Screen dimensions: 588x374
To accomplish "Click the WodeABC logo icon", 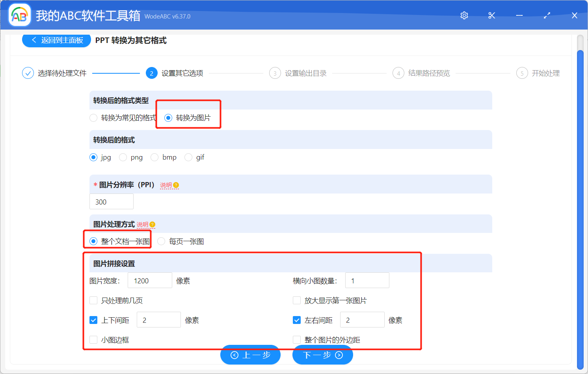I will [x=19, y=15].
